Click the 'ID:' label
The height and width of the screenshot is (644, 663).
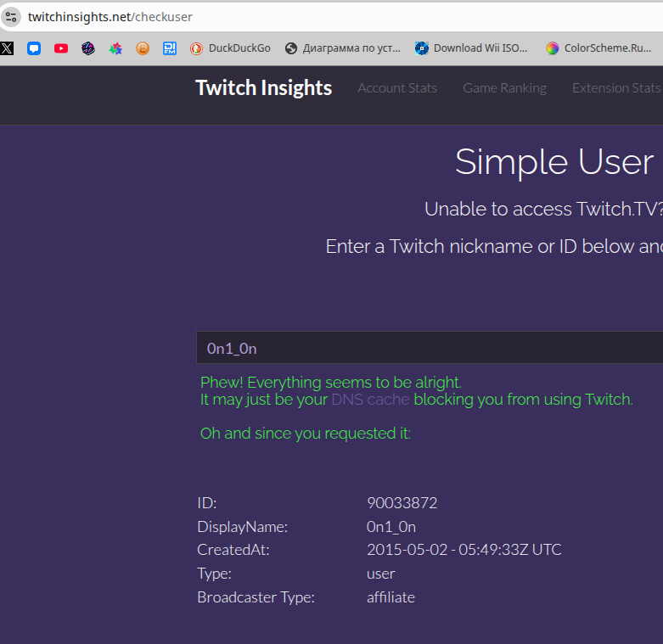(207, 503)
